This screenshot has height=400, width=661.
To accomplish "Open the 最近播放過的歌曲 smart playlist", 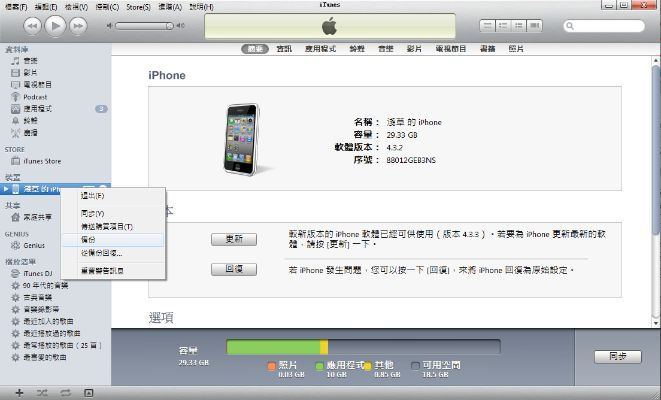I will point(51,333).
